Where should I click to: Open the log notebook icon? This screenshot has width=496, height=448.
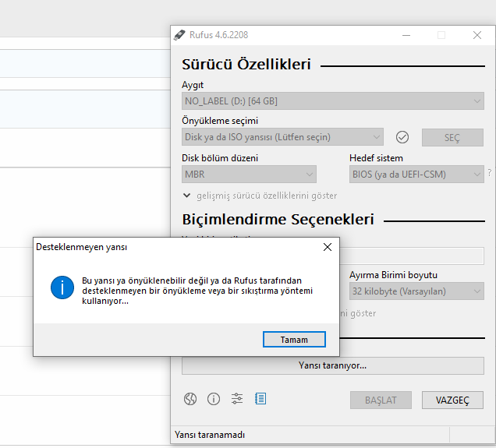(x=260, y=399)
